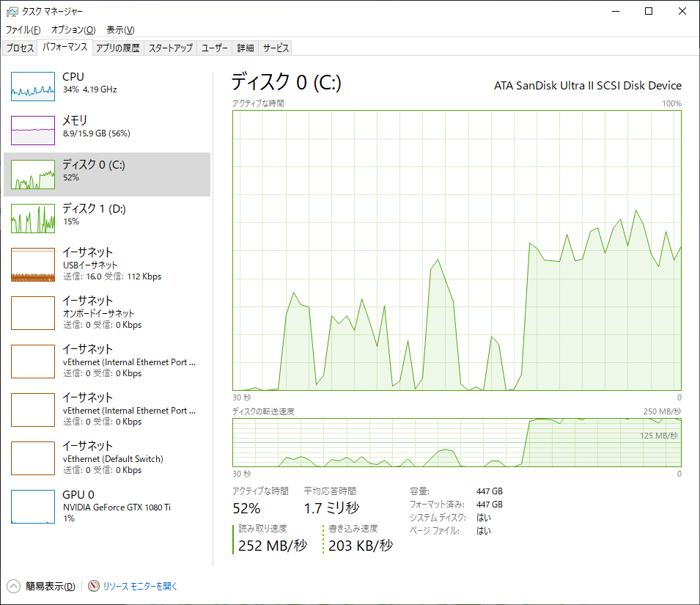This screenshot has height=605, width=700.
Task: Click the 容量 447 GB value
Action: (490, 491)
